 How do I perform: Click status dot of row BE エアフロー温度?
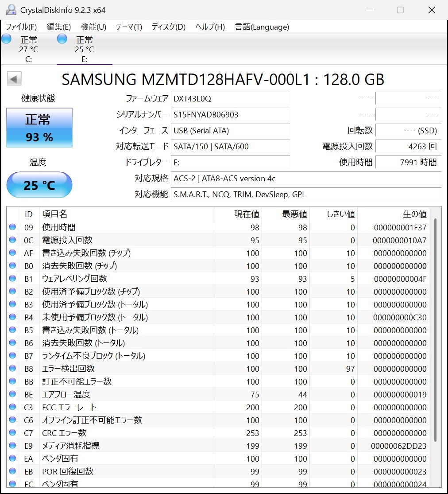pyautogui.click(x=12, y=394)
